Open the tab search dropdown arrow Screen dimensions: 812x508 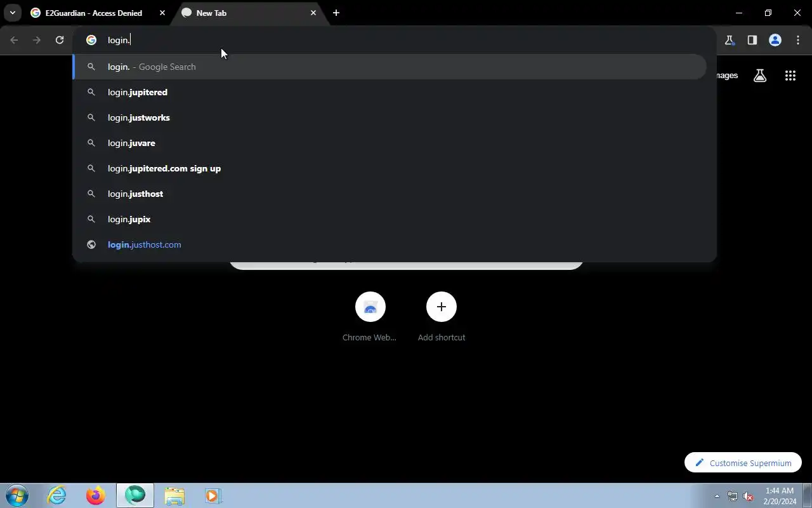12,13
